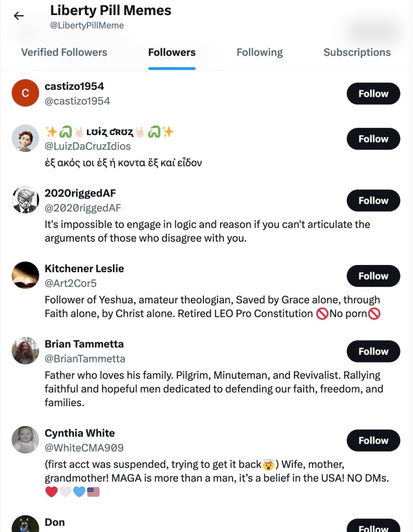The height and width of the screenshot is (532, 413).
Task: Follow Kitchener Leslie
Action: click(373, 276)
